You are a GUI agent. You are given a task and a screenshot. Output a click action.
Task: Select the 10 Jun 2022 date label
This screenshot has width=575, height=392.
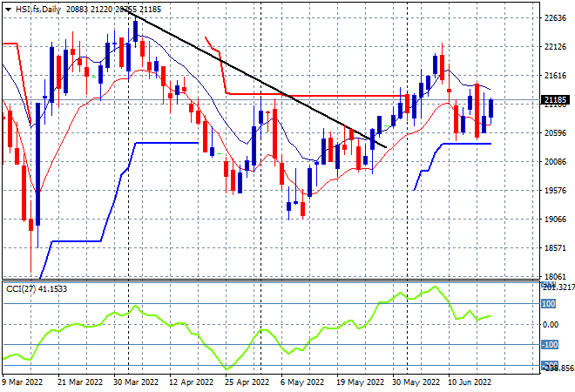[x=470, y=382]
